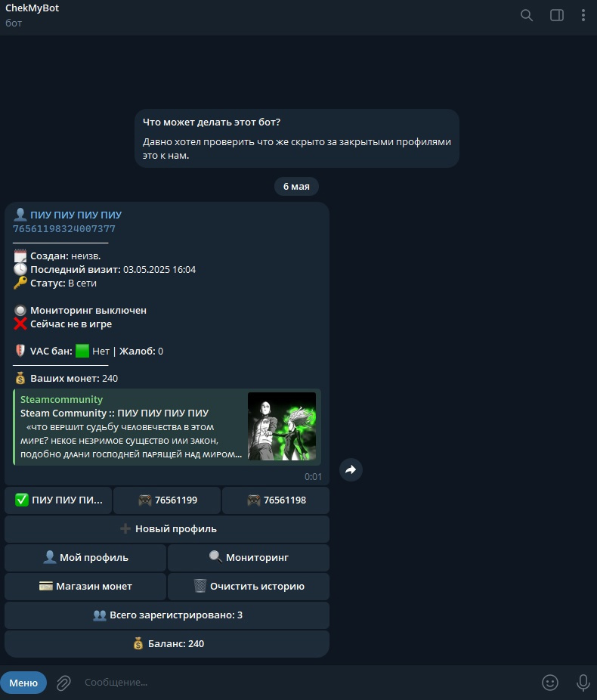Image resolution: width=597 pixels, height=700 pixels.
Task: Open the Мой профиль button
Action: [x=85, y=558]
